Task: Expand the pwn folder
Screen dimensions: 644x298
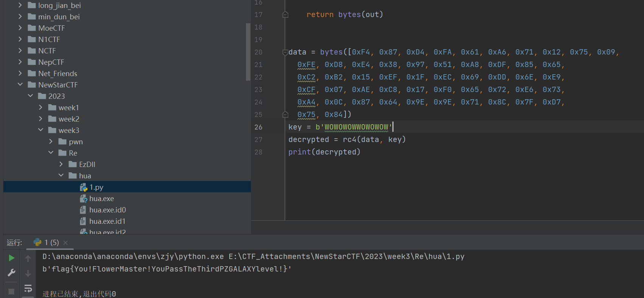Action: point(51,142)
